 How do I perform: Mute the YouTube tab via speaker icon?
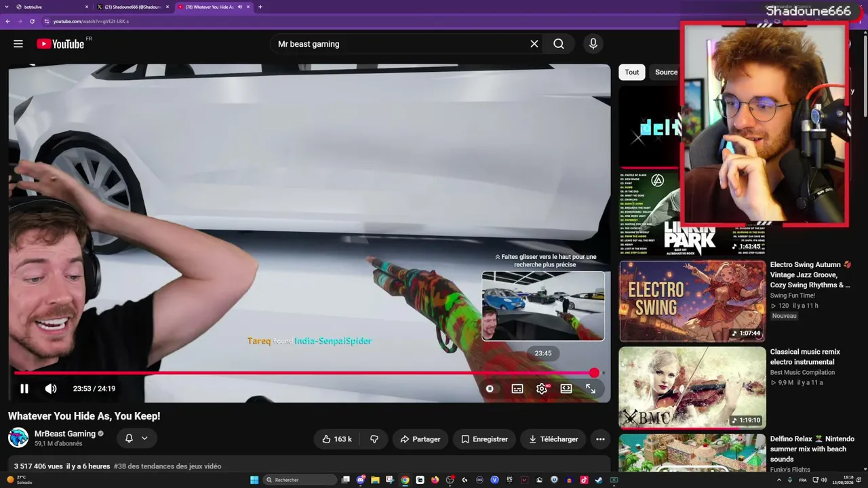pyautogui.click(x=240, y=7)
